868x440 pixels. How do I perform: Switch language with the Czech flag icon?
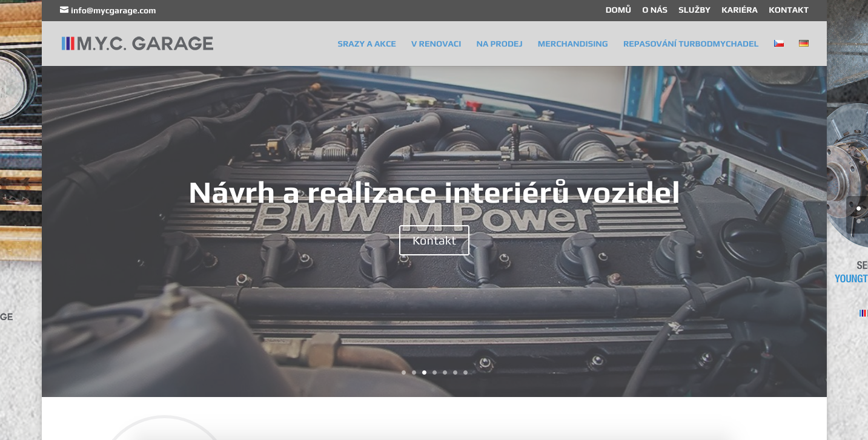(779, 43)
